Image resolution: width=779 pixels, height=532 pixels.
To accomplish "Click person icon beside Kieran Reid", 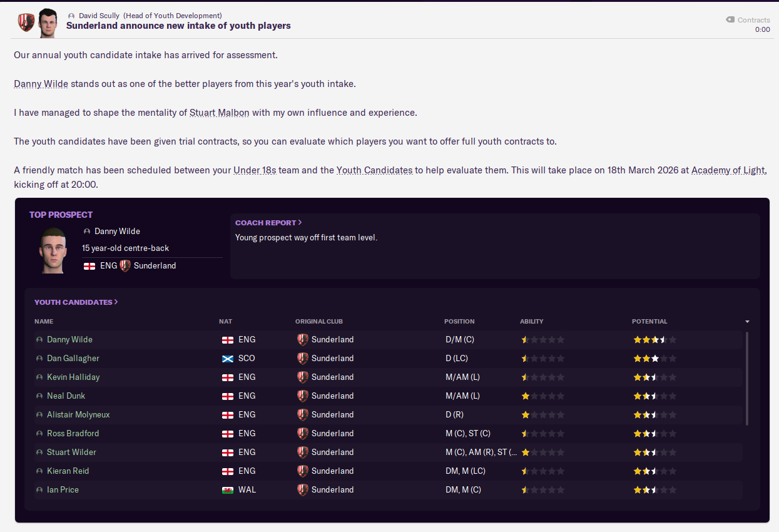I will pos(39,471).
